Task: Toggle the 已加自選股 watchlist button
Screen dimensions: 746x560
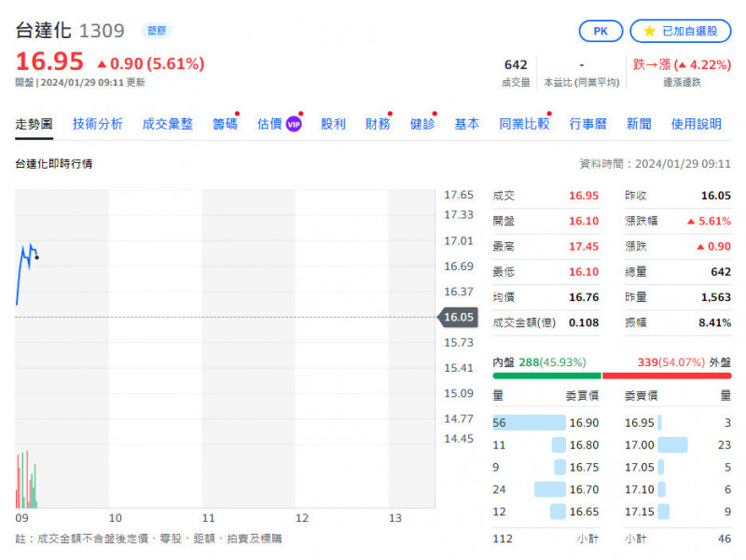Action: 681,32
